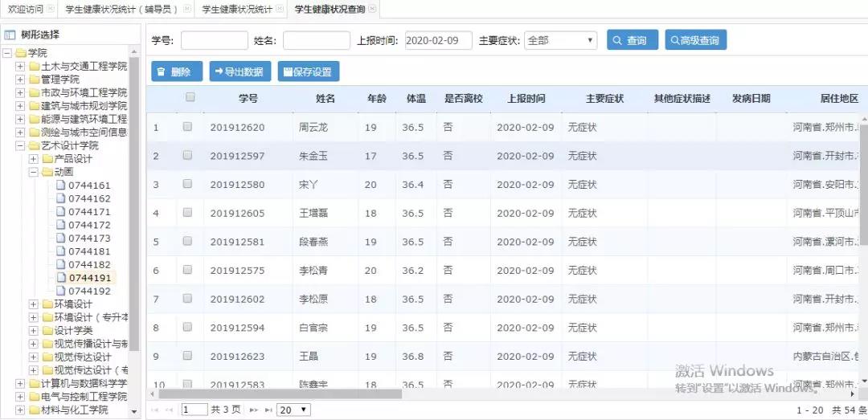Tick the select-all checkbox in header
868x420 pixels.
pos(190,97)
